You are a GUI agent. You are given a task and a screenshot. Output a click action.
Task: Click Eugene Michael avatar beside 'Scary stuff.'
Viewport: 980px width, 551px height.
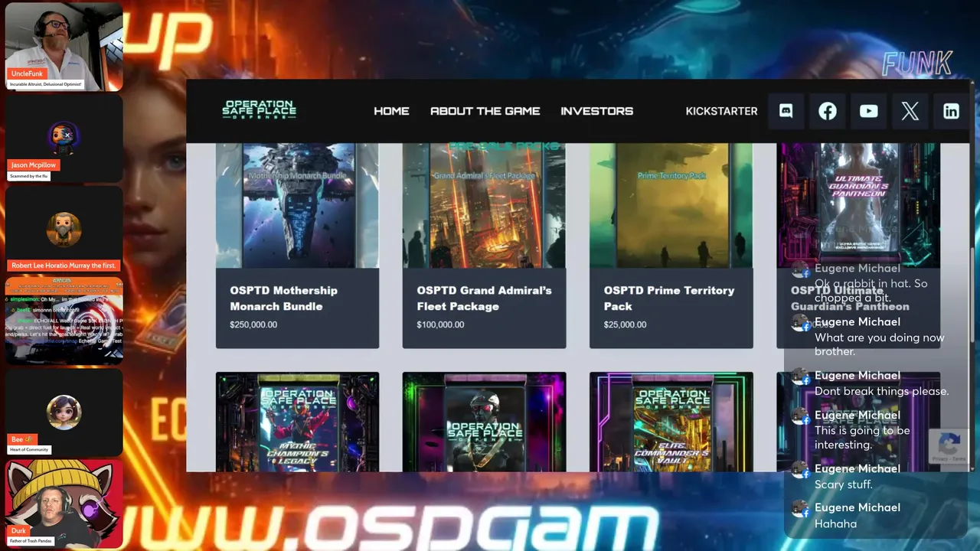coord(801,471)
